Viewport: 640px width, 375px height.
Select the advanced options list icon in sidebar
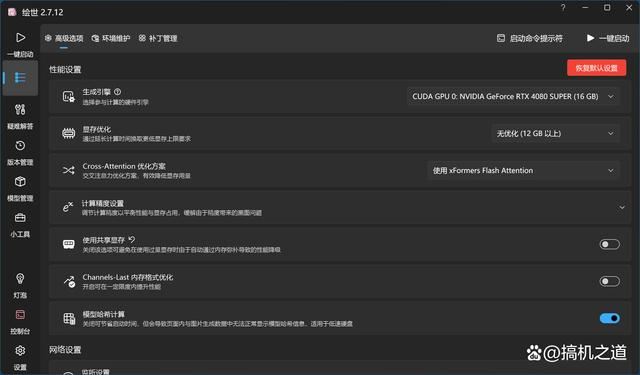pos(20,78)
